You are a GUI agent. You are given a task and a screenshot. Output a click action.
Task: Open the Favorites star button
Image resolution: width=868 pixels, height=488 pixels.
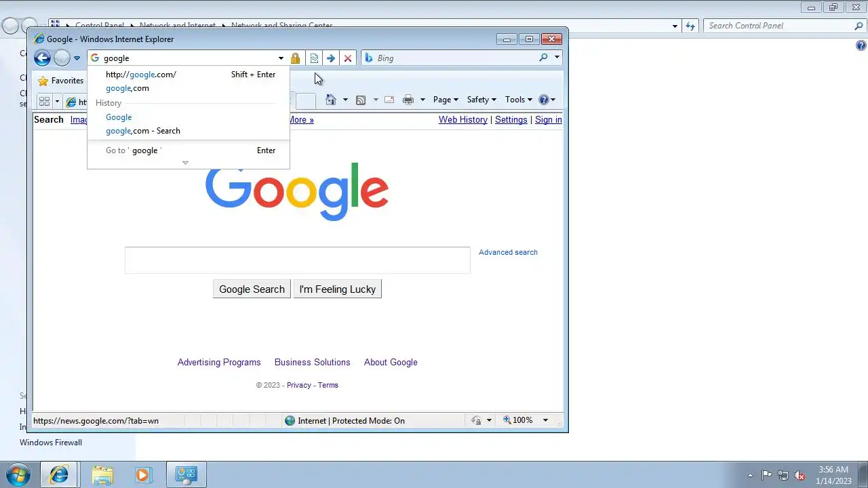pos(60,81)
